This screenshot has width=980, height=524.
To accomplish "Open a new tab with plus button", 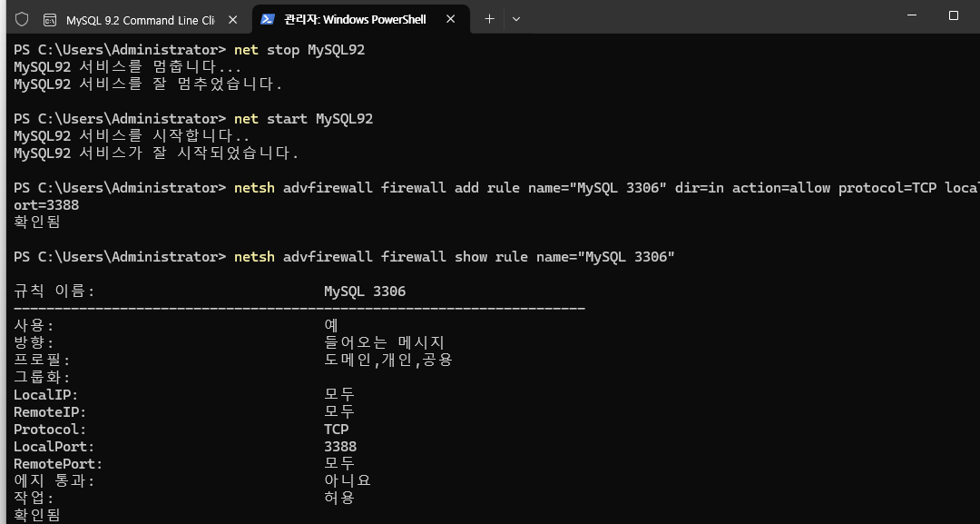I will click(489, 19).
